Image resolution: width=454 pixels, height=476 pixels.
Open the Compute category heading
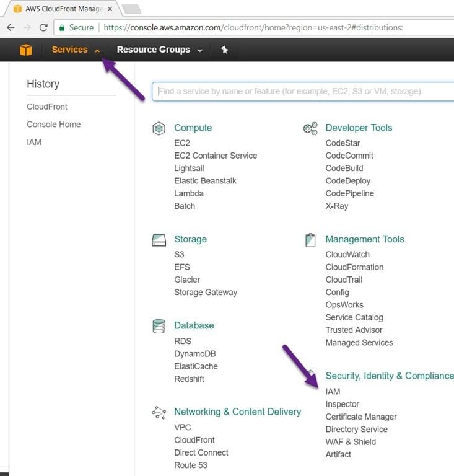193,128
